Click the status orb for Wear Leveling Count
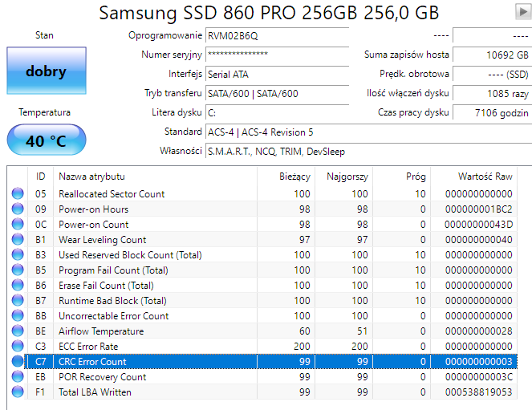 coord(18,239)
